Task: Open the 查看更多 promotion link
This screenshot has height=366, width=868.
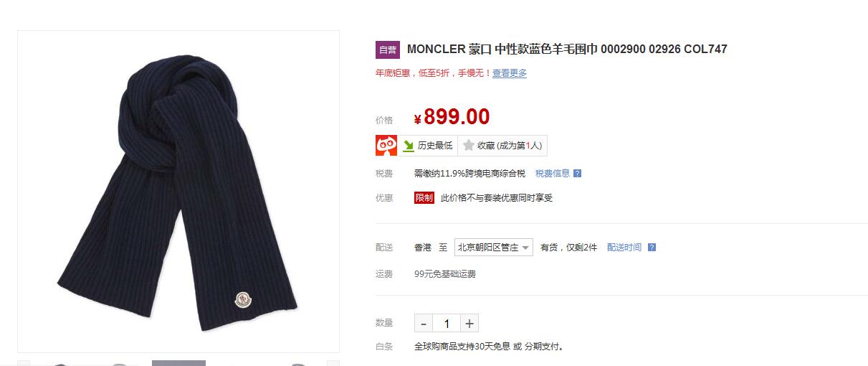Action: click(510, 73)
